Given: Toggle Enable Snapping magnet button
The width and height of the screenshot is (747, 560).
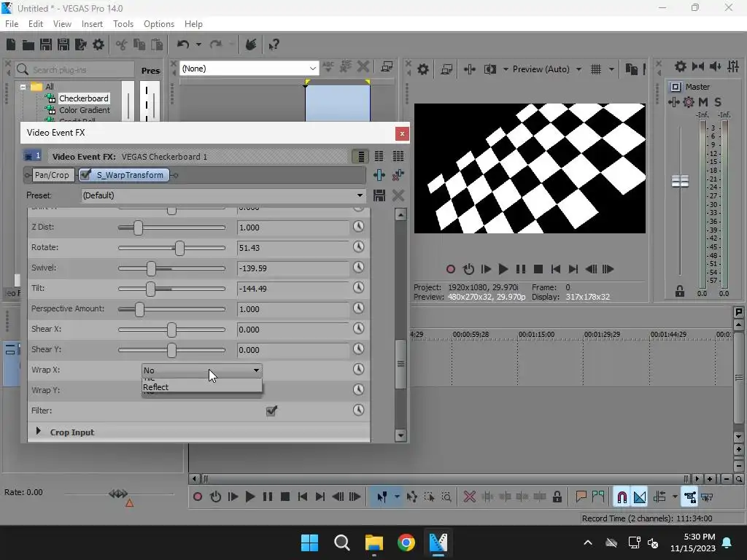Looking at the screenshot, I should (x=622, y=497).
